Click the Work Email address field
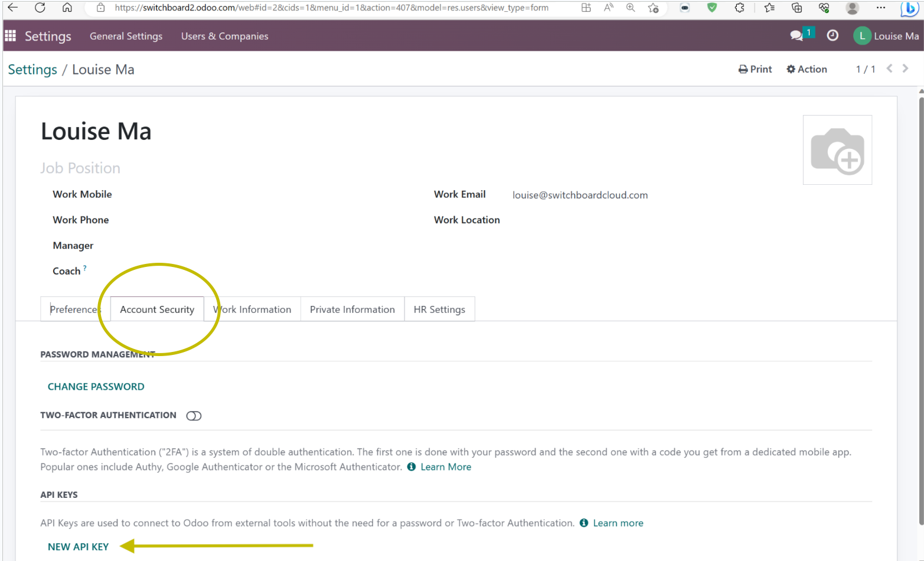924x561 pixels. coord(580,195)
